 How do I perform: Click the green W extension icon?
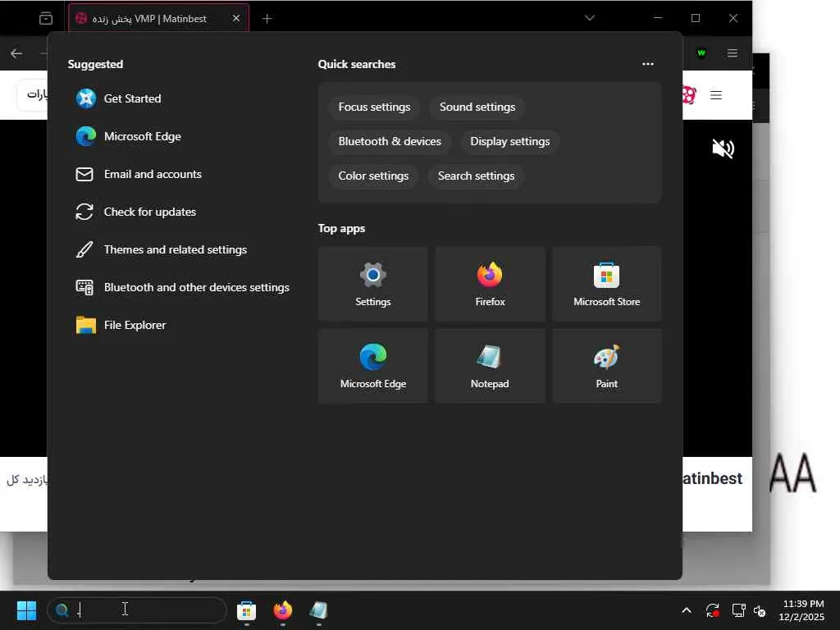coord(701,53)
